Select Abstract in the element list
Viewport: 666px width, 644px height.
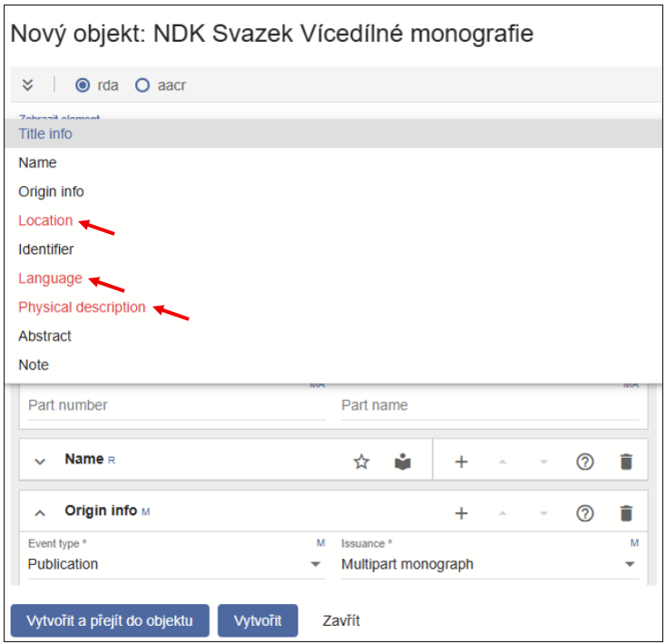click(x=44, y=337)
